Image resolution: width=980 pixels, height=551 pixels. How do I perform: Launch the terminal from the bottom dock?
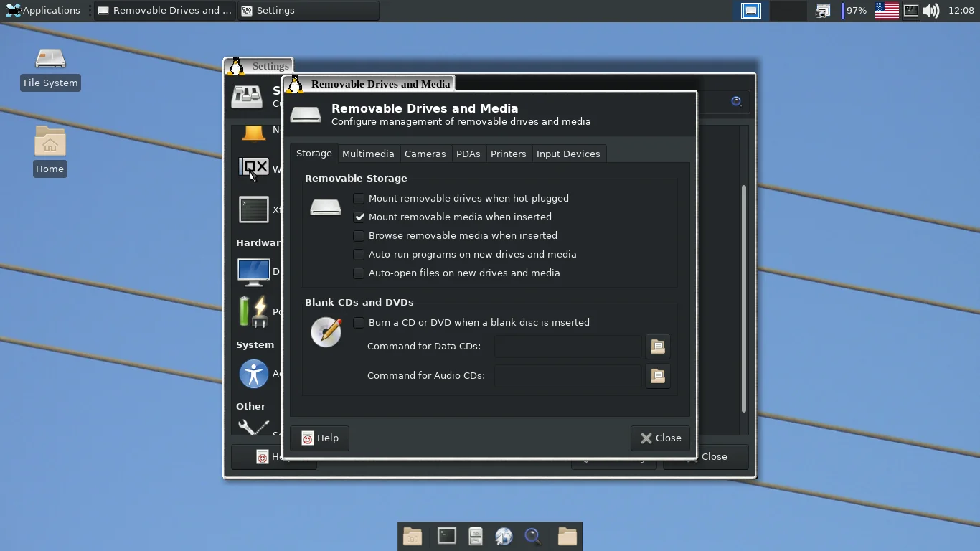coord(446,536)
